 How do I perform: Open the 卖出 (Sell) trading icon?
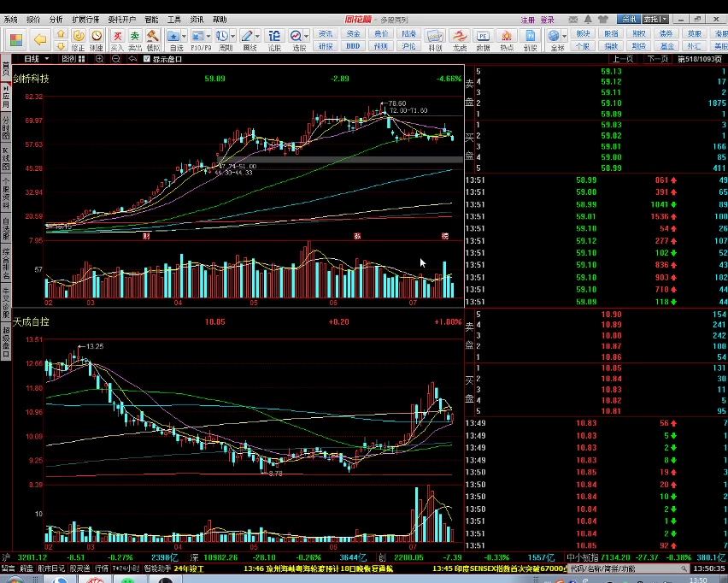pos(134,38)
